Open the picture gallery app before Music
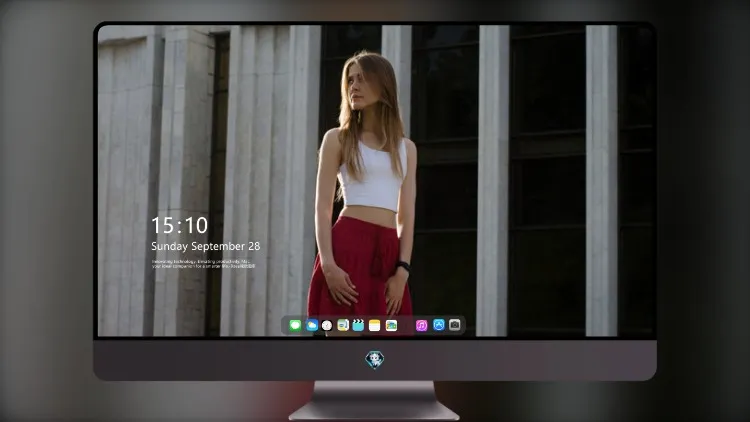This screenshot has width=750, height=422. 391,325
